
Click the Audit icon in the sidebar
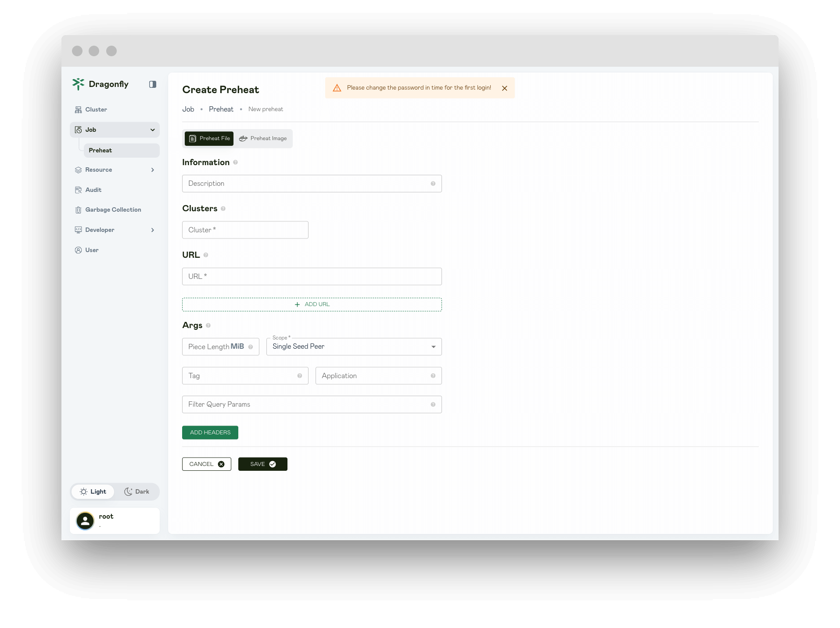78,190
